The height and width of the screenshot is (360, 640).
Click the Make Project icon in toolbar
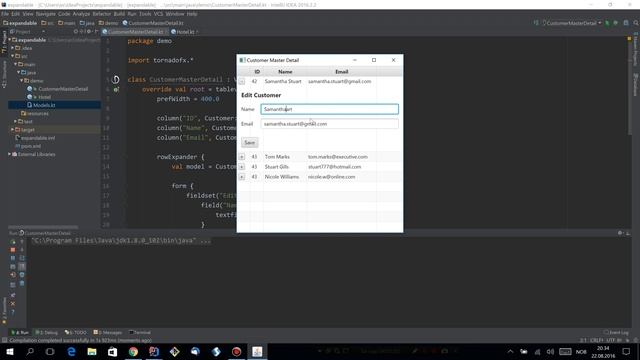[x=536, y=23]
